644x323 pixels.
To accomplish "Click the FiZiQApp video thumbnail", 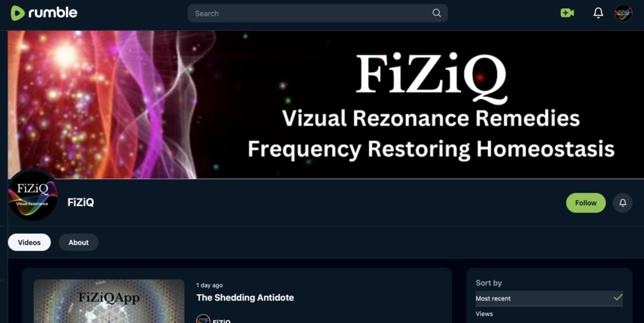I will 109,301.
